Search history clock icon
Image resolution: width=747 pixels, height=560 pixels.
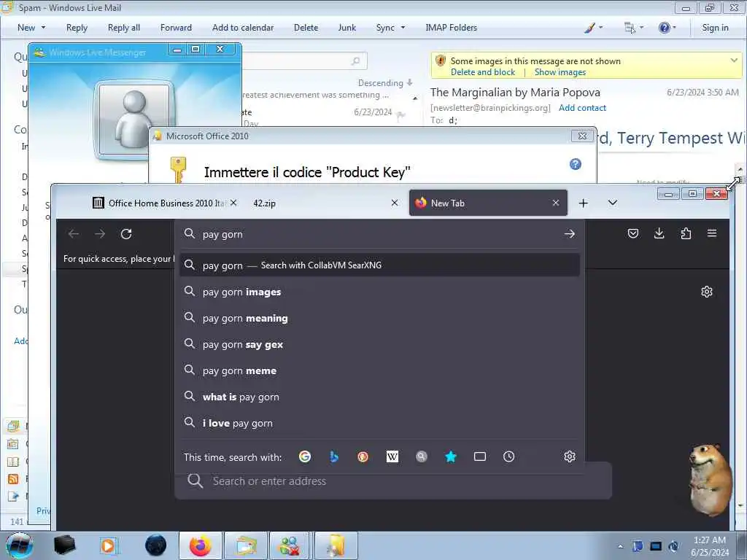(508, 456)
